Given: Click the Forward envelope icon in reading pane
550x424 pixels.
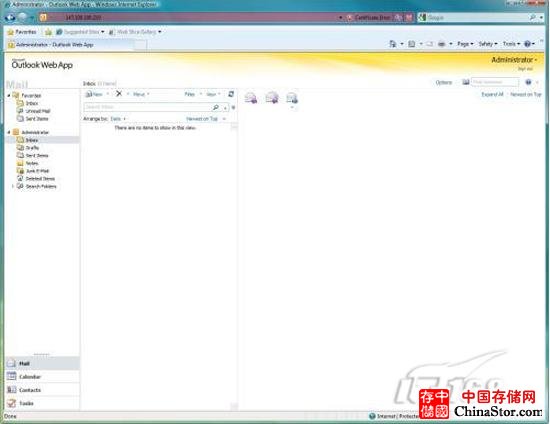Looking at the screenshot, I should point(292,98).
